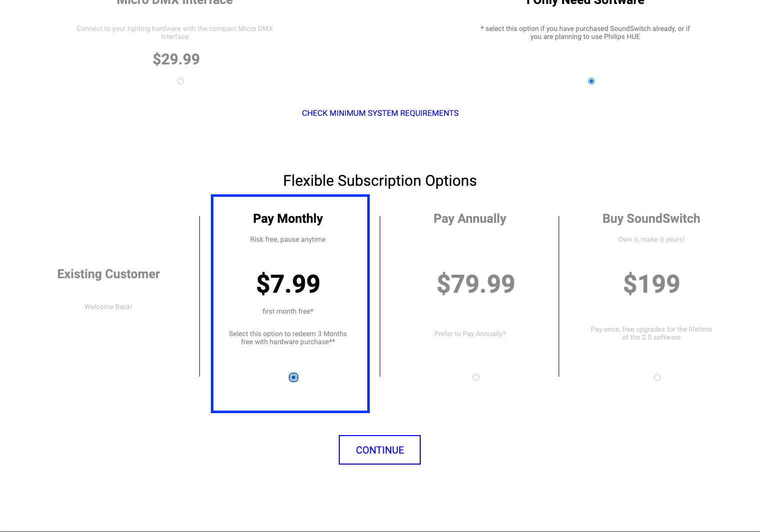The width and height of the screenshot is (760, 532).
Task: Click the Continue button
Action: click(380, 450)
